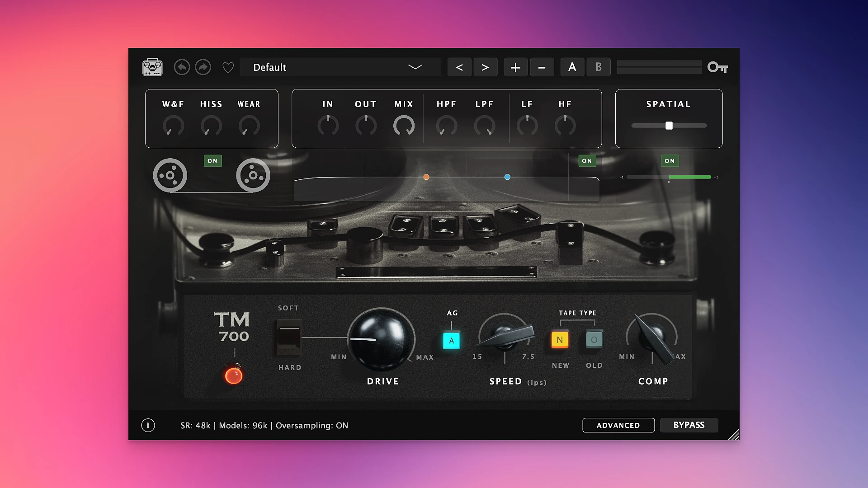Open the Default preset dropdown
Image resolution: width=868 pixels, height=488 pixels.
click(x=340, y=67)
